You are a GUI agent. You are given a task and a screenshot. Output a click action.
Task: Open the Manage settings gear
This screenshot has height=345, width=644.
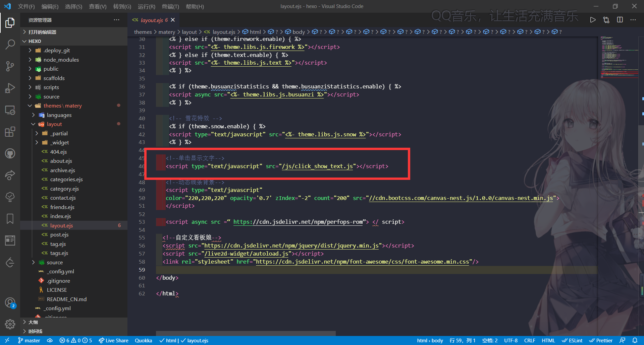(x=10, y=324)
